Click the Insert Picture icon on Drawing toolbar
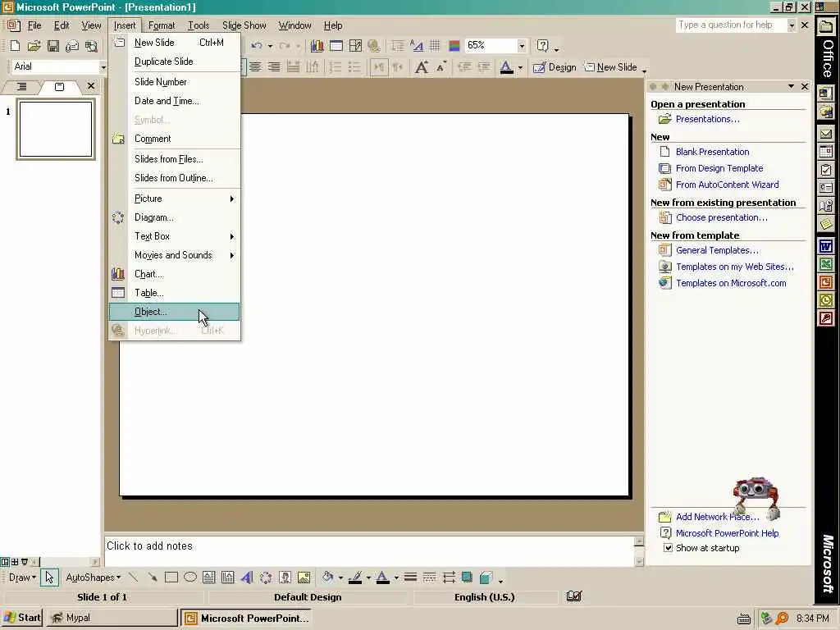840x630 pixels. click(304, 577)
